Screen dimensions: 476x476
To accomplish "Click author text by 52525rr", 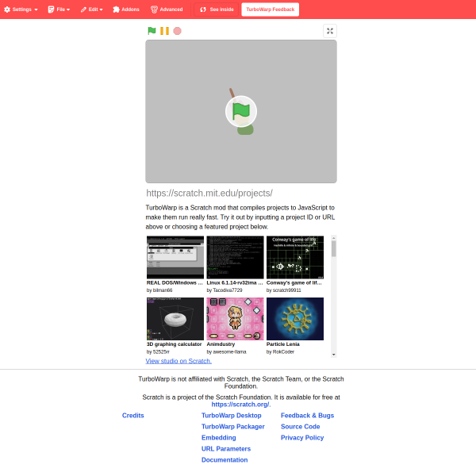I will pos(158,351).
